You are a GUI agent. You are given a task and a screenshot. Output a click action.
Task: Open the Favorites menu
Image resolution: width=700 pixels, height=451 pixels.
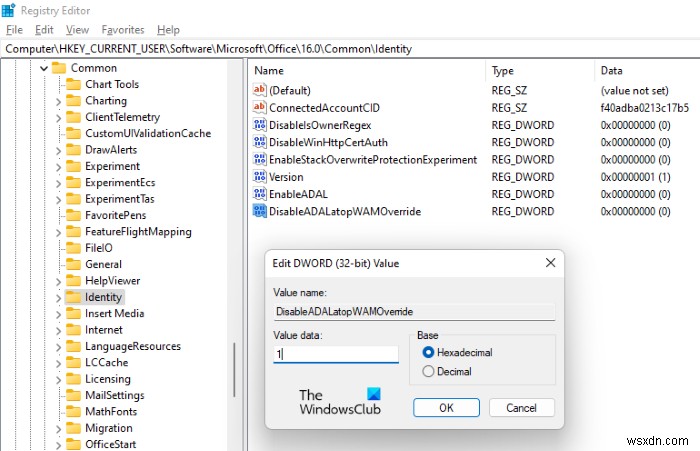pyautogui.click(x=122, y=30)
